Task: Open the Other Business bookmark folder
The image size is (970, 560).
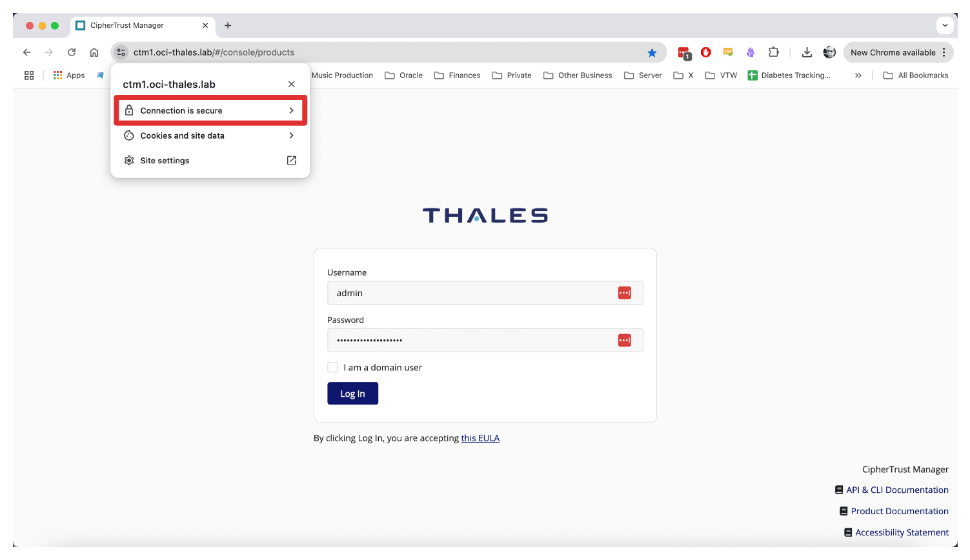Action: coord(578,75)
